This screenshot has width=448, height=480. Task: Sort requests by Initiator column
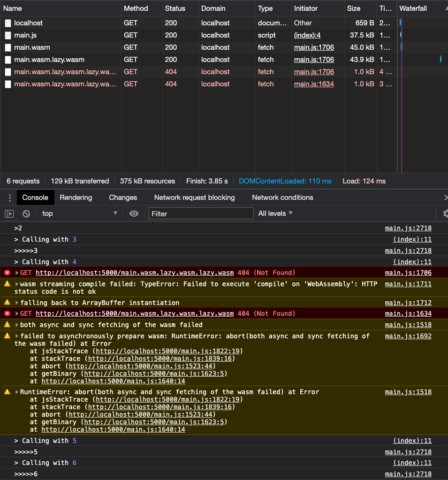click(318, 8)
